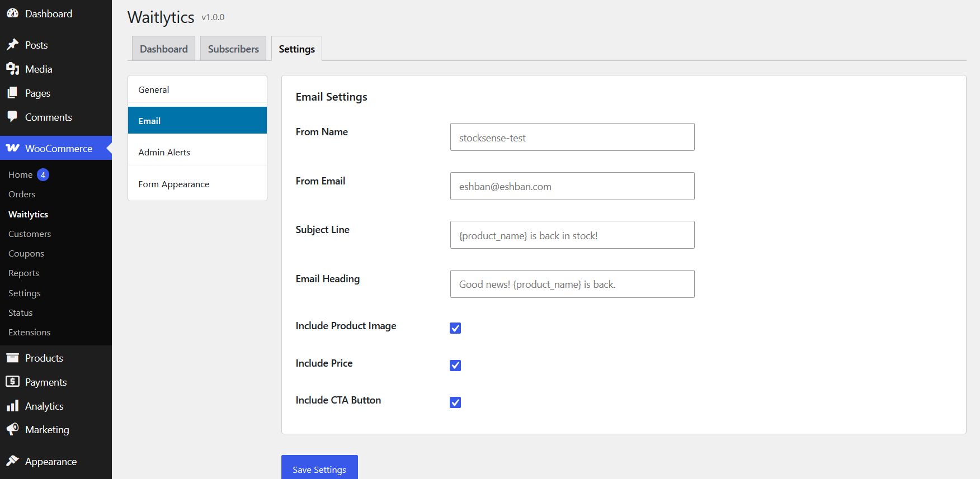Click into the Subject Line field
The height and width of the screenshot is (479, 980).
[x=572, y=235]
